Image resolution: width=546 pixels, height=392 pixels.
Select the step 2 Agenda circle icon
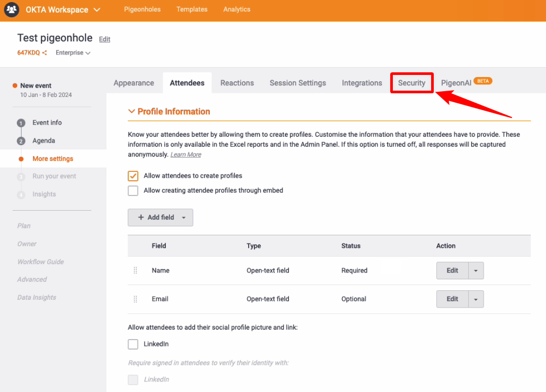pyautogui.click(x=21, y=140)
